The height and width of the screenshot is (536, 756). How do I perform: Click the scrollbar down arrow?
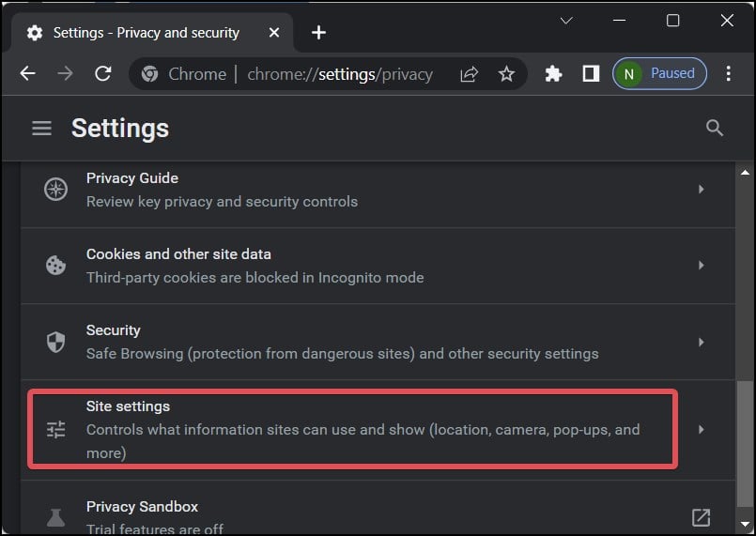tap(745, 524)
